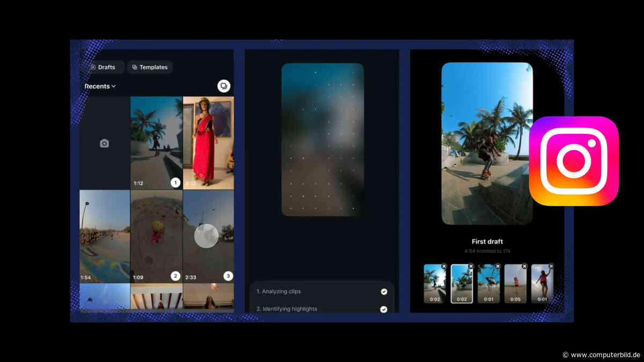The image size is (644, 362).
Task: Toggle the multi-select icon beside Recents
Action: point(223,86)
